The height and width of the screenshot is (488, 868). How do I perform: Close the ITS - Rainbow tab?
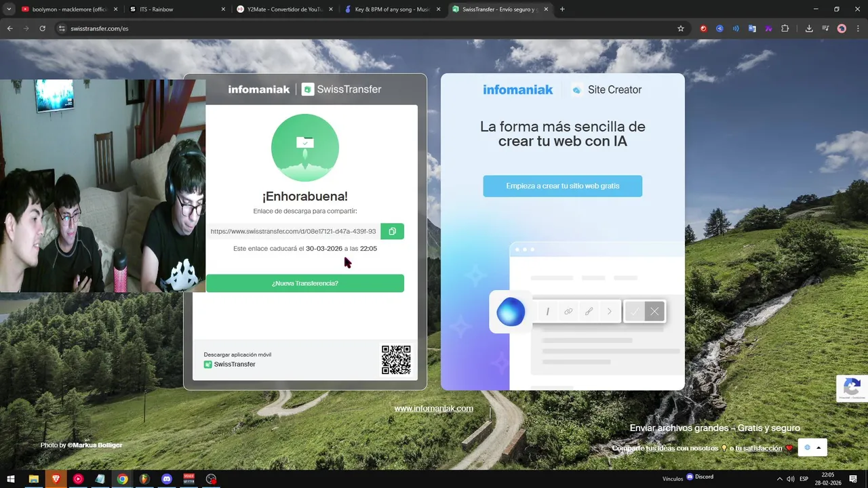pos(223,9)
